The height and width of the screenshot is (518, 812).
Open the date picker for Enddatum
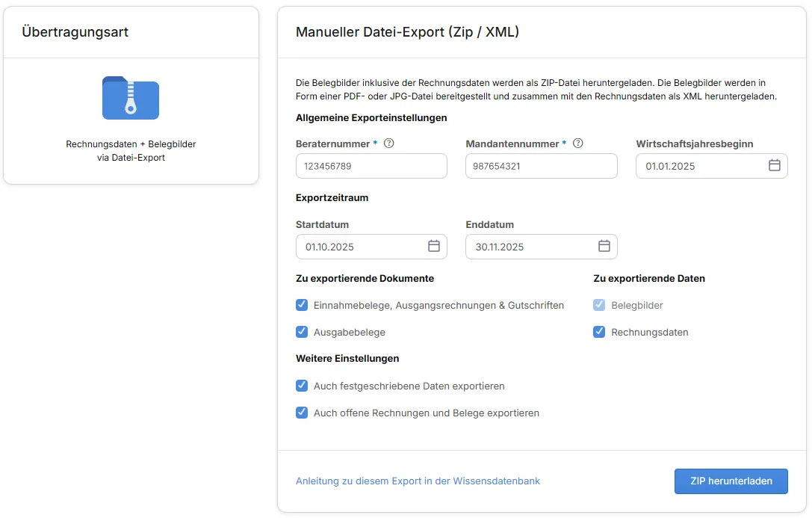click(x=604, y=246)
